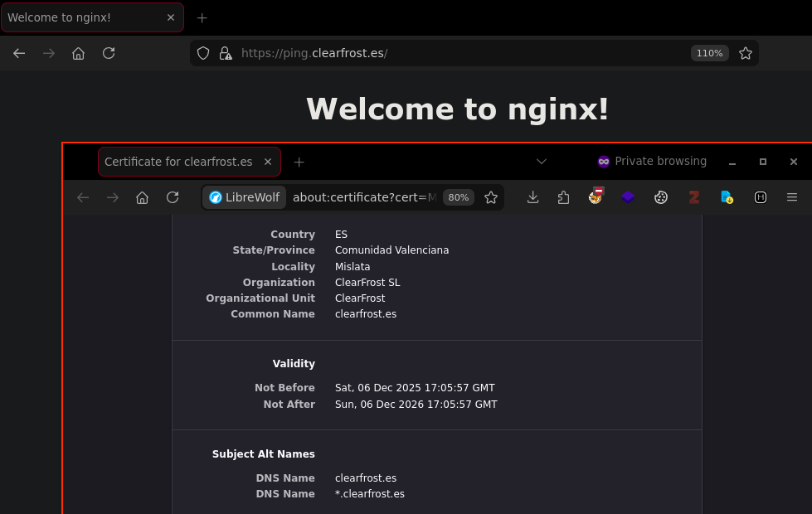Open the LibreWolf hamburger application menu

point(792,197)
